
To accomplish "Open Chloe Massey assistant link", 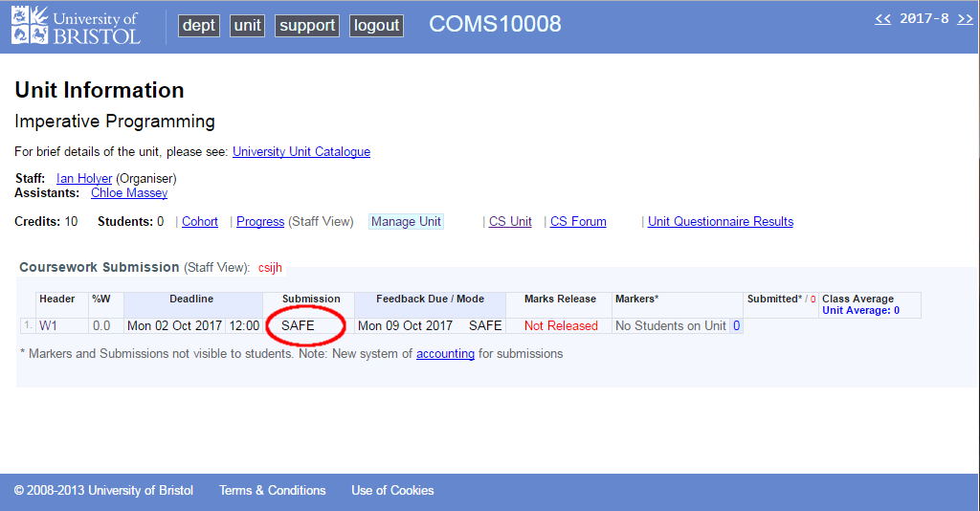I will pos(129,193).
